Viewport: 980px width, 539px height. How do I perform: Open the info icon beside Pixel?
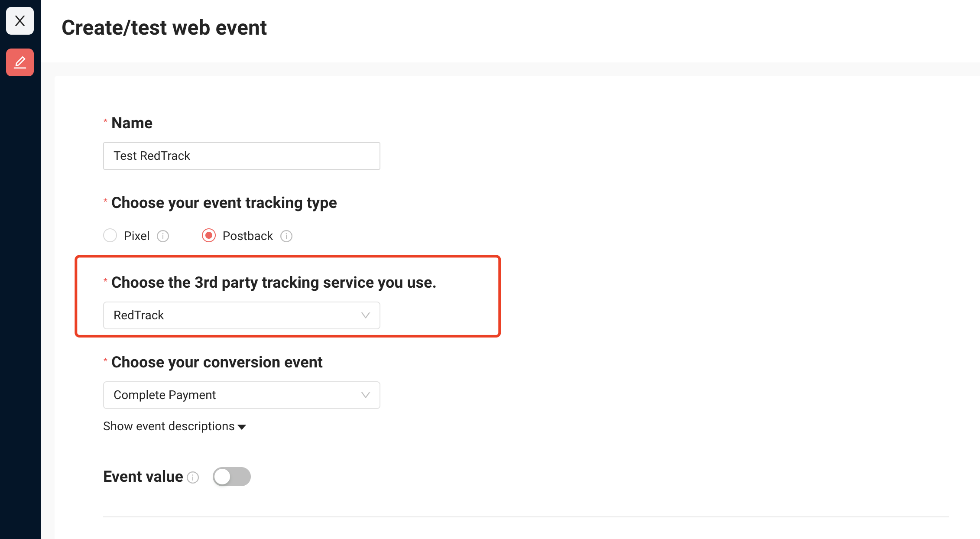(163, 236)
